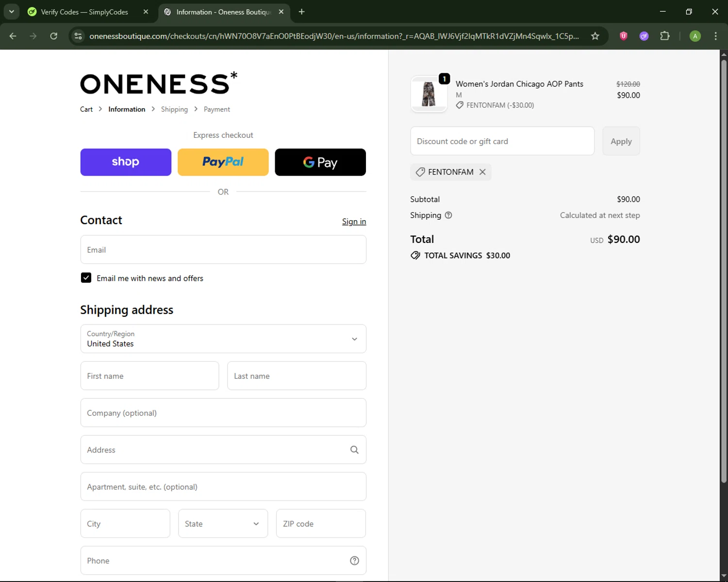Click the Jordan Chicago AOP Pants thumbnail
Image resolution: width=728 pixels, height=582 pixels.
pyautogui.click(x=429, y=94)
